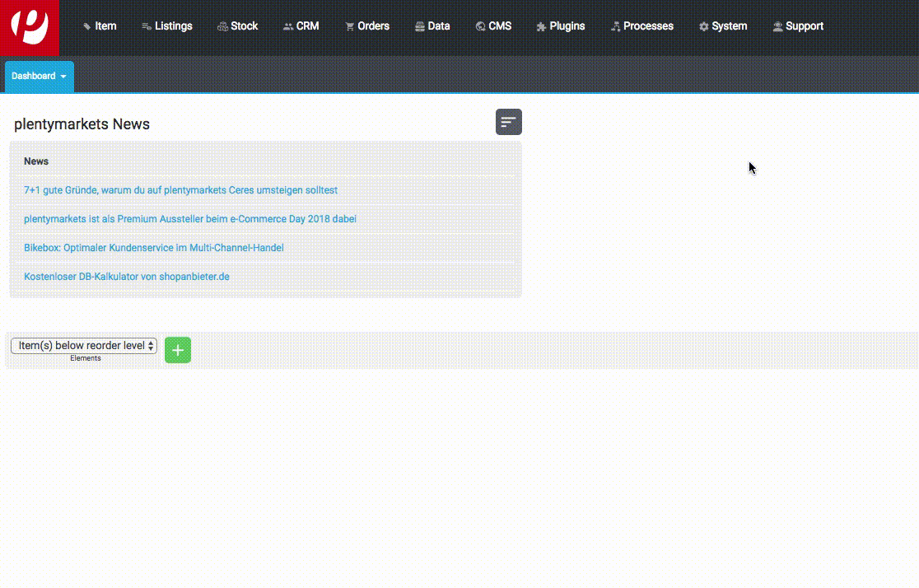This screenshot has height=588, width=919.
Task: Click the System gear icon
Action: tap(703, 27)
